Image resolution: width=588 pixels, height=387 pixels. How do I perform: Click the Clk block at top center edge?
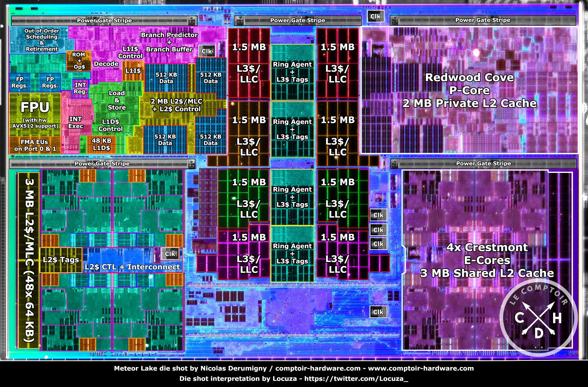[375, 16]
